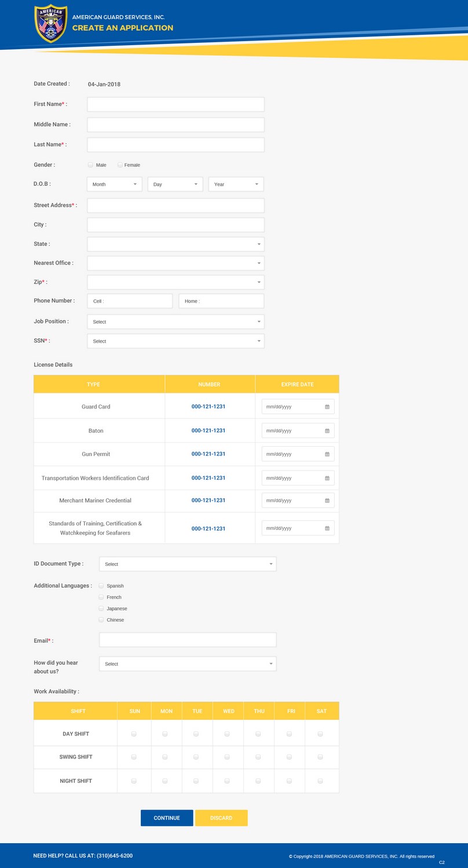468x868 pixels.
Task: Check DAY SHIFT availability for Sunday
Action: (134, 733)
